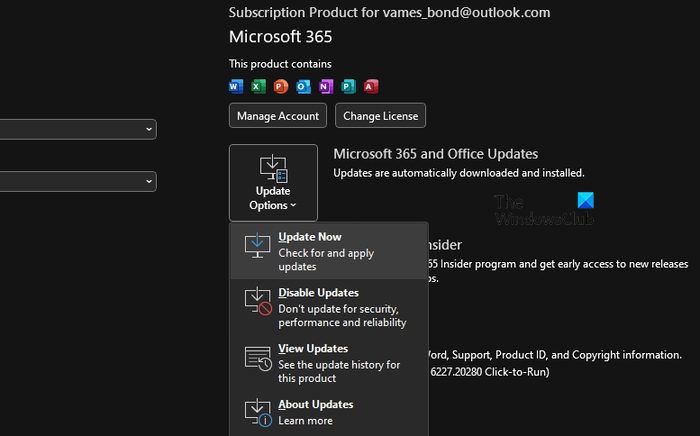Click the PowerPoint app icon
Image resolution: width=700 pixels, height=436 pixels.
point(281,86)
